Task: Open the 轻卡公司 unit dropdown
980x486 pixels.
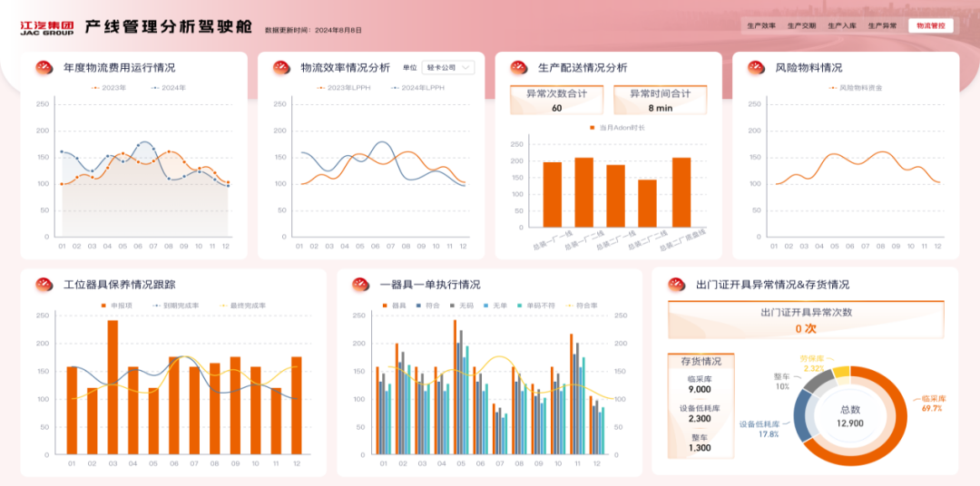Action: [x=448, y=67]
